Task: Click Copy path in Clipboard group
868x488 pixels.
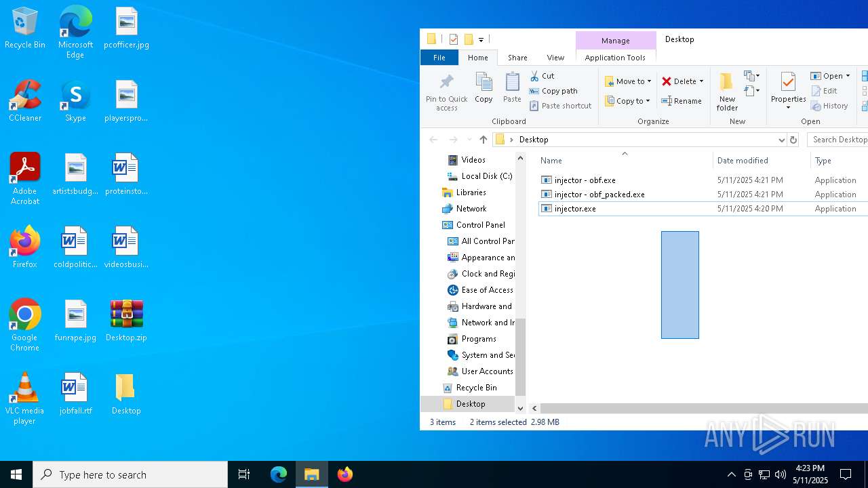Action: (x=553, y=91)
